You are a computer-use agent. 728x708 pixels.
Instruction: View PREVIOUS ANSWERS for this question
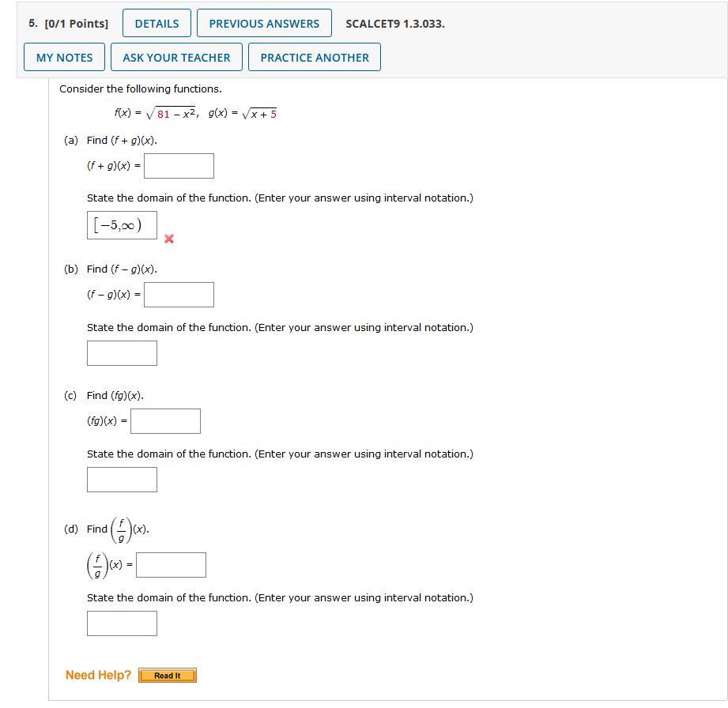(264, 23)
